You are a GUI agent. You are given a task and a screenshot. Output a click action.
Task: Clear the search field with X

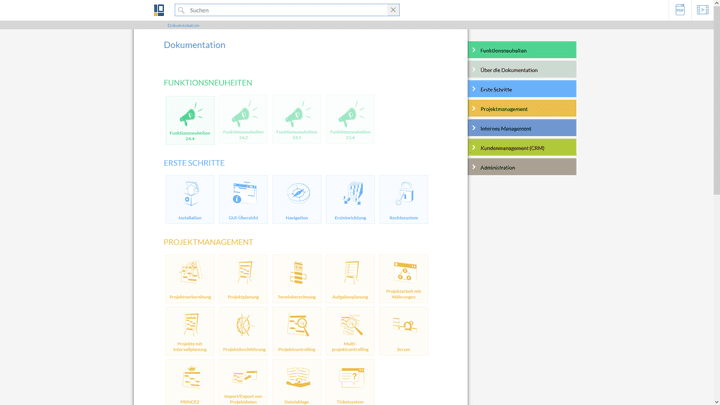point(393,10)
